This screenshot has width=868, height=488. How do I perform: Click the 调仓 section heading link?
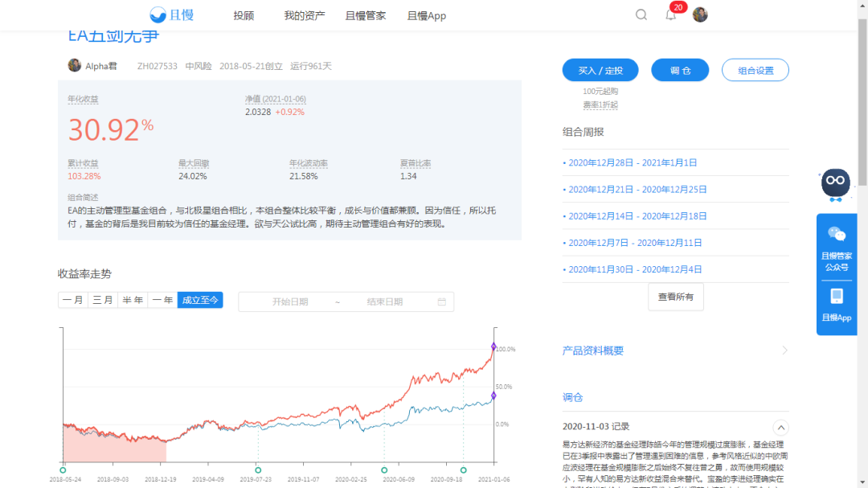pyautogui.click(x=572, y=397)
